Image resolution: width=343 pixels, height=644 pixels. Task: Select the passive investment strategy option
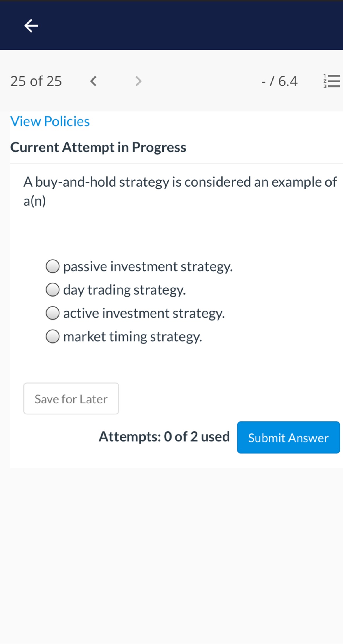[x=53, y=266]
